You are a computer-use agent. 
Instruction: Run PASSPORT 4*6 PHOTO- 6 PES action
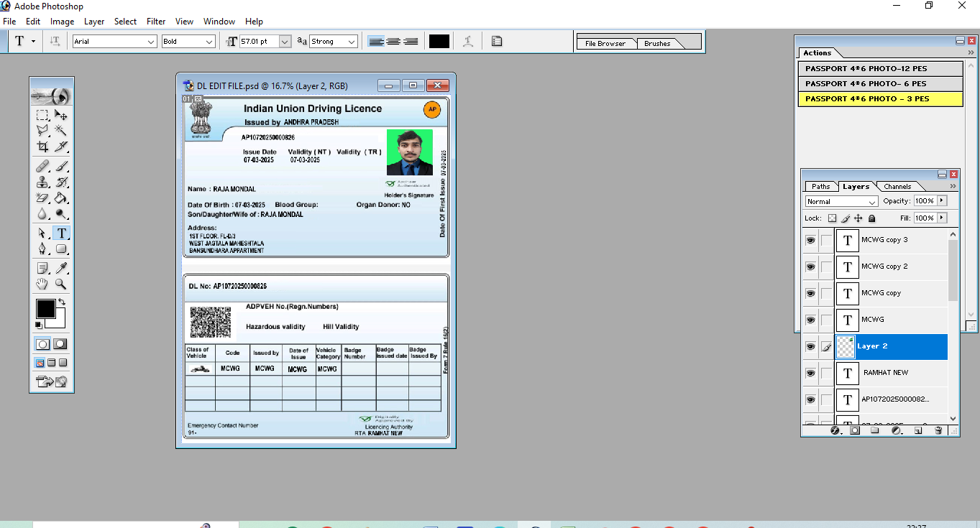pyautogui.click(x=880, y=84)
